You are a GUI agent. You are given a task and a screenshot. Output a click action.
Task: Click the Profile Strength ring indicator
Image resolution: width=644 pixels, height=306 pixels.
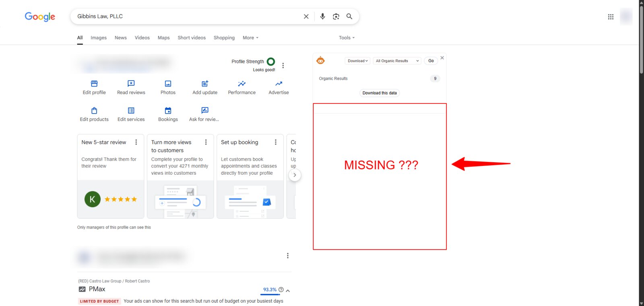(x=271, y=62)
